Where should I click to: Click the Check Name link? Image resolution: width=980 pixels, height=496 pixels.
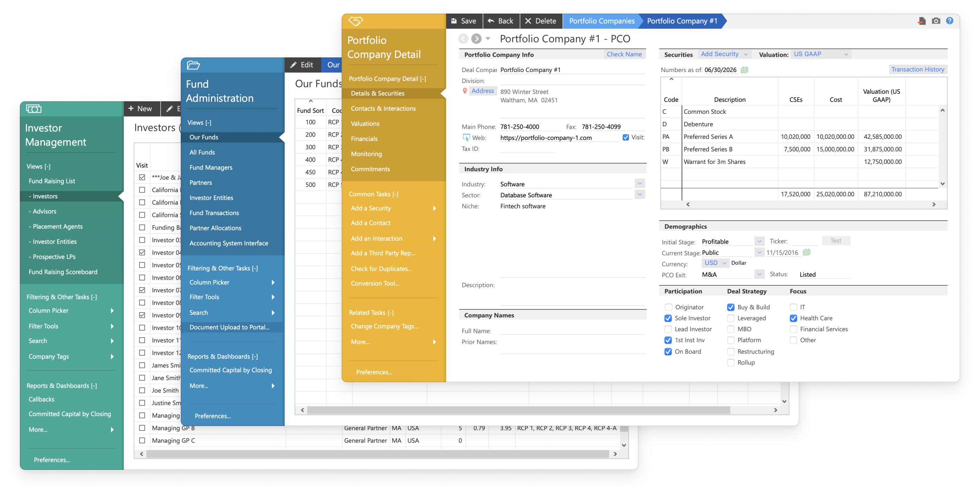624,54
